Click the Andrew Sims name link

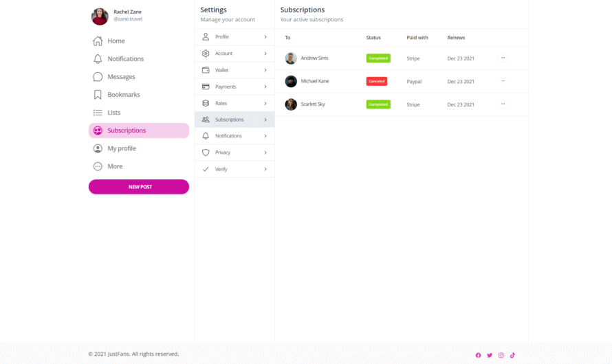(x=314, y=58)
